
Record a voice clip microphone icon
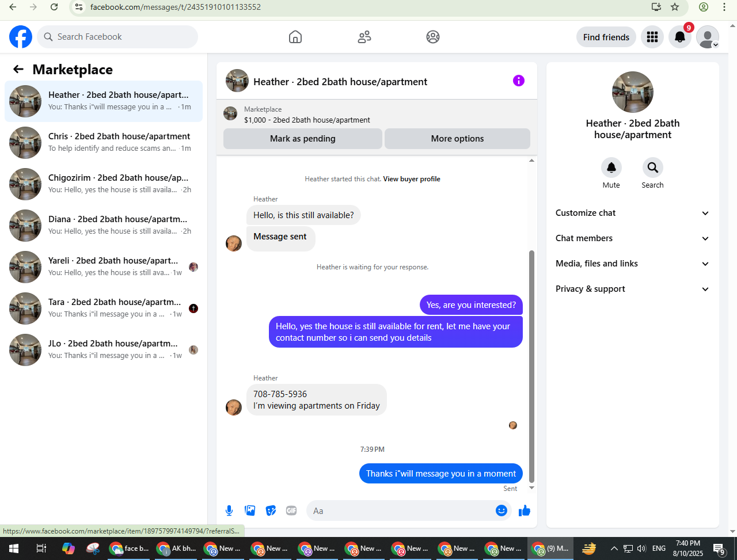coord(229,511)
